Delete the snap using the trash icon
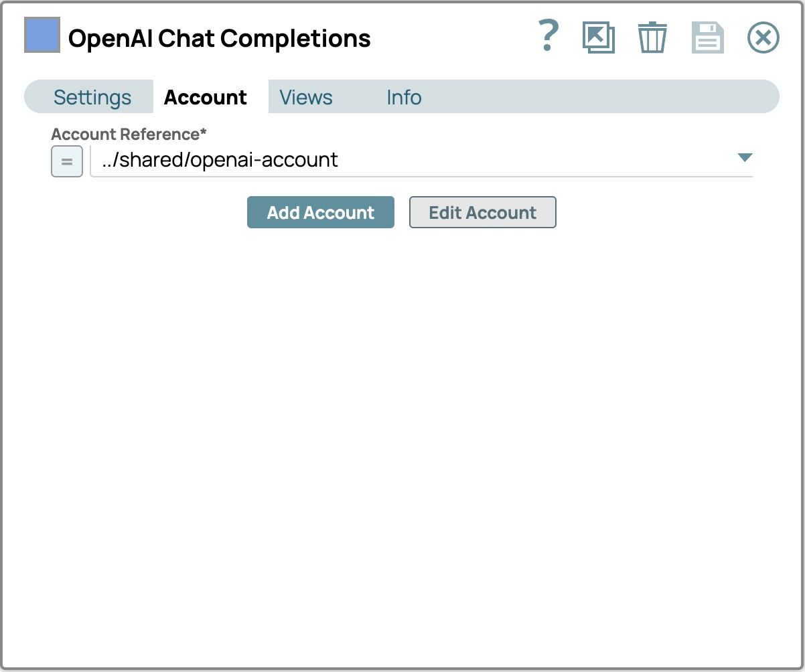Viewport: 805px width, 672px height. (x=652, y=37)
